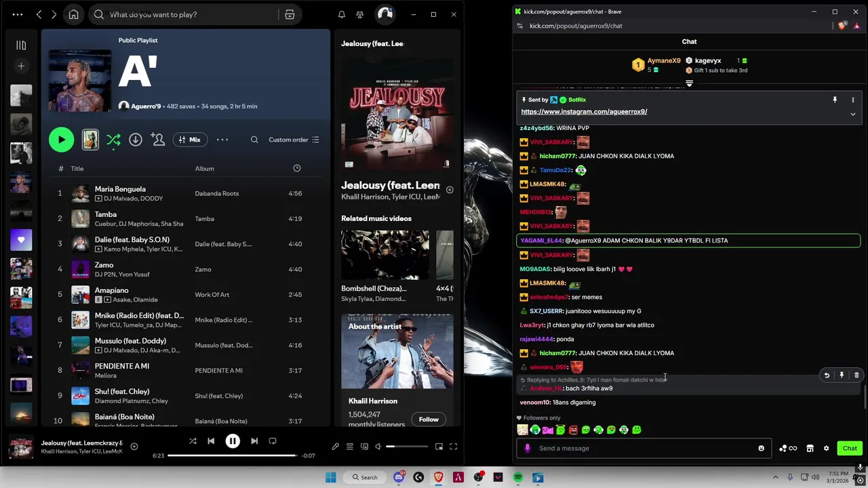This screenshot has width=868, height=488.
Task: Toggle smart shuffle on the playlist
Action: point(113,140)
